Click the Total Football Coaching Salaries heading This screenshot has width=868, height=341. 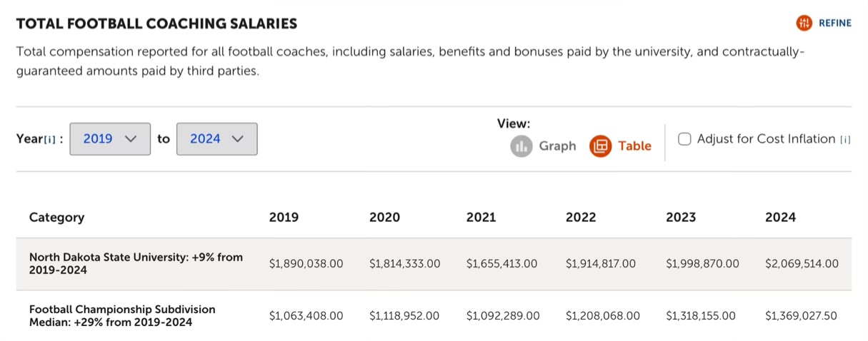(x=156, y=24)
